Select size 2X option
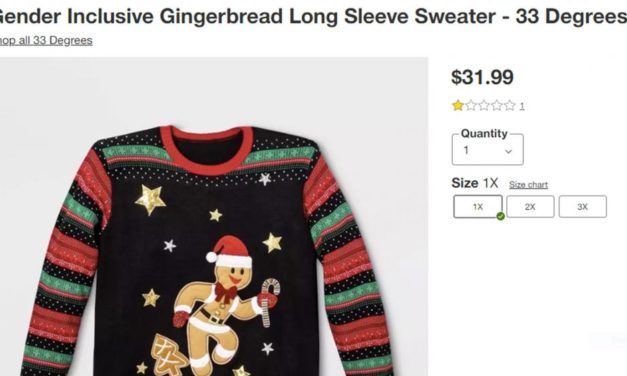Image resolution: width=627 pixels, height=376 pixels. pyautogui.click(x=530, y=206)
